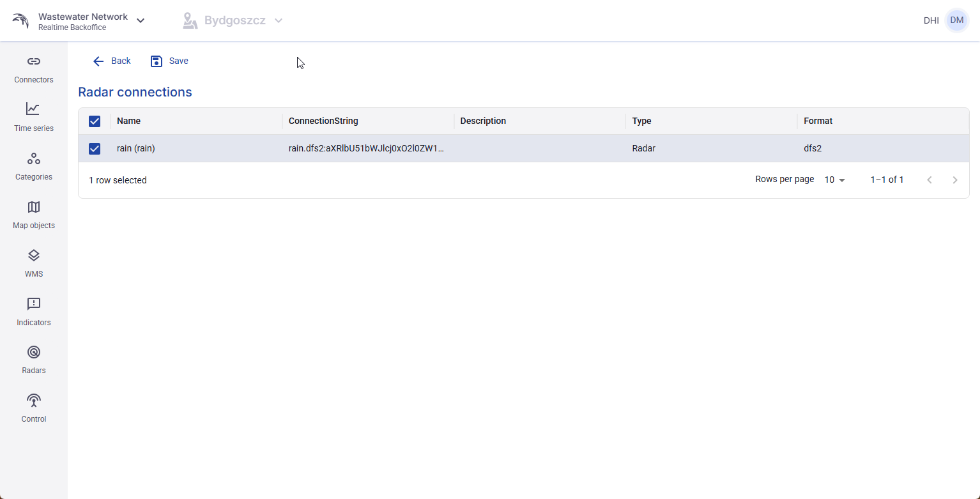Open the Rows per page dropdown
The image size is (980, 499).
[x=834, y=180]
